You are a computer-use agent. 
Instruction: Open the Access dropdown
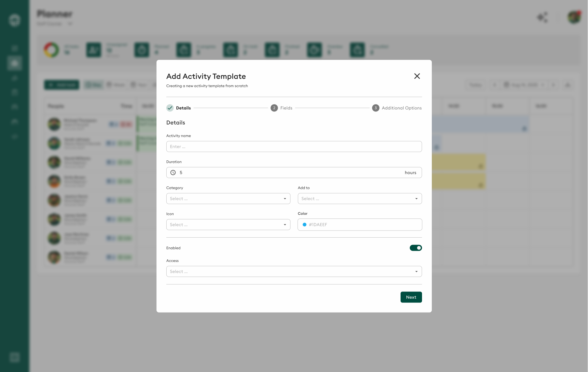coord(294,272)
